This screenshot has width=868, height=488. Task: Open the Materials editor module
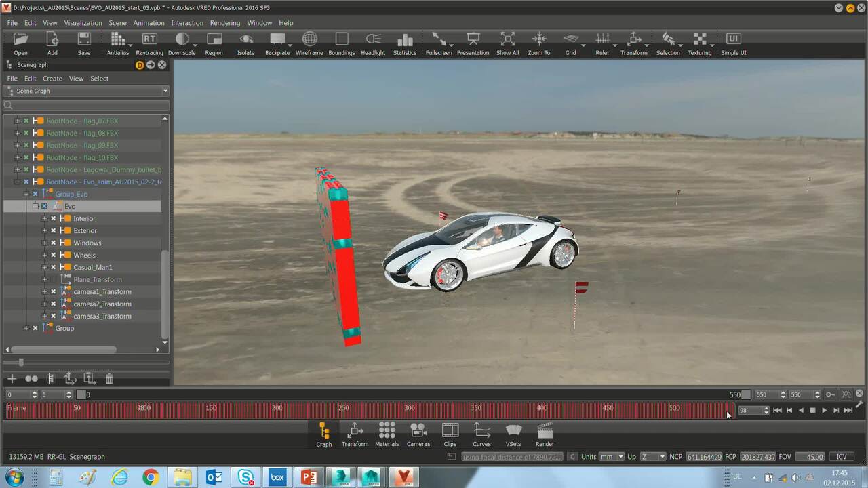tap(387, 434)
